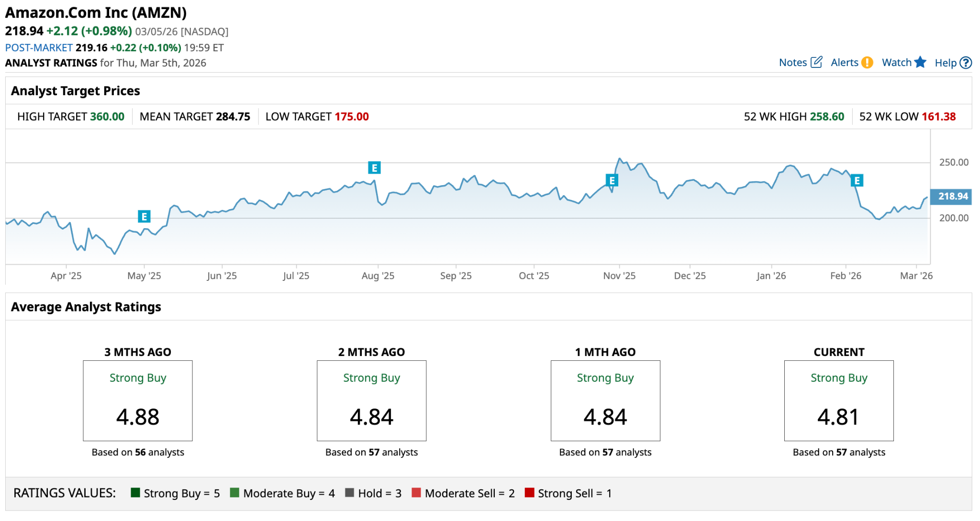Click the light red Moderate Sell swatch

416,493
